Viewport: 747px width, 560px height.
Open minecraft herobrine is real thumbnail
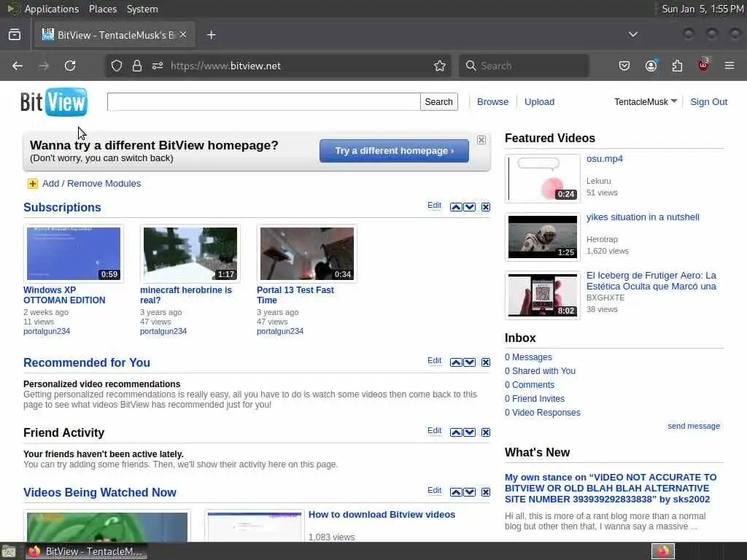[190, 254]
